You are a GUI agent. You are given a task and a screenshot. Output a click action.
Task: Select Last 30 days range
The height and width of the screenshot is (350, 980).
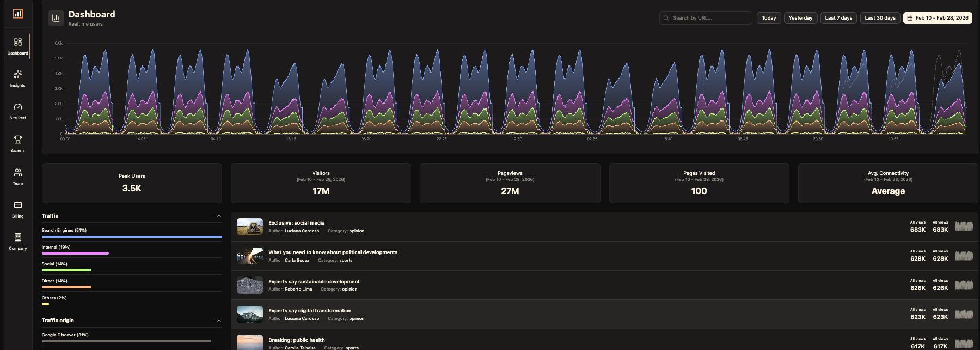point(880,18)
